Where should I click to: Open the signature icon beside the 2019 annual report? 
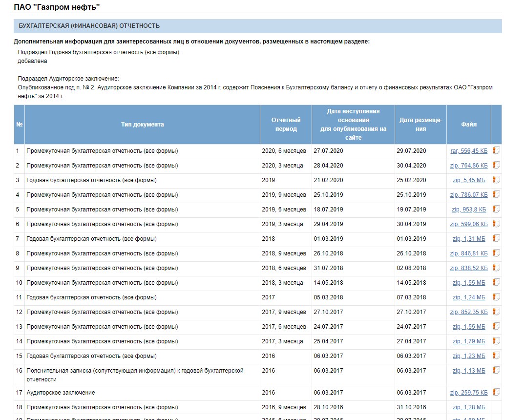(x=496, y=180)
